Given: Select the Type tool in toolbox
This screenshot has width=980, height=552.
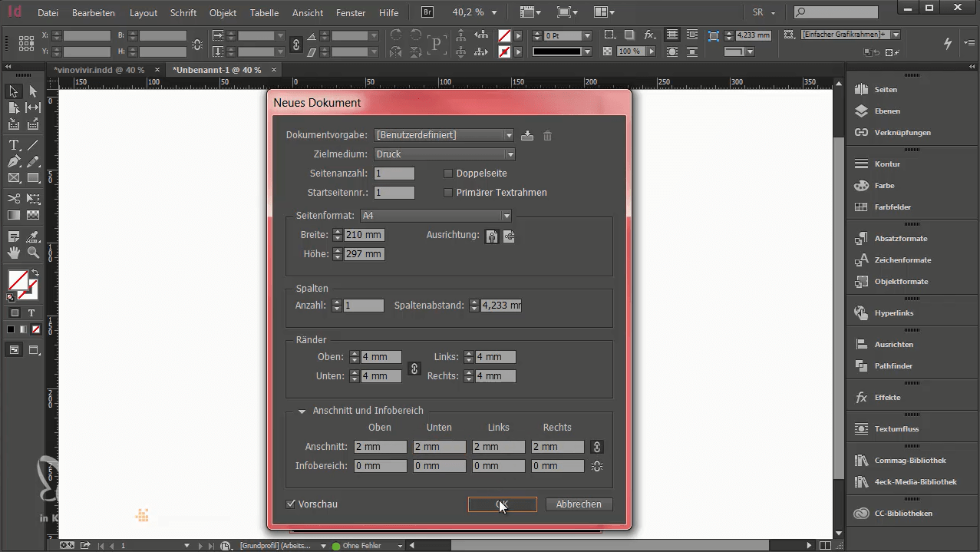Looking at the screenshot, I should (14, 145).
